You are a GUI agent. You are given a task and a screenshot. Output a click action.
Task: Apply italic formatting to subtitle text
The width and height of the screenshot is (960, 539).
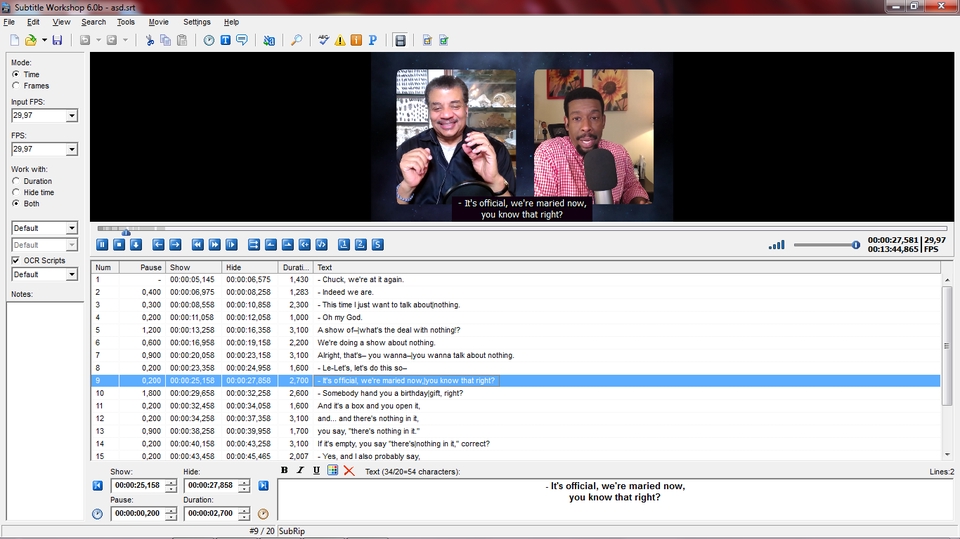(x=300, y=470)
